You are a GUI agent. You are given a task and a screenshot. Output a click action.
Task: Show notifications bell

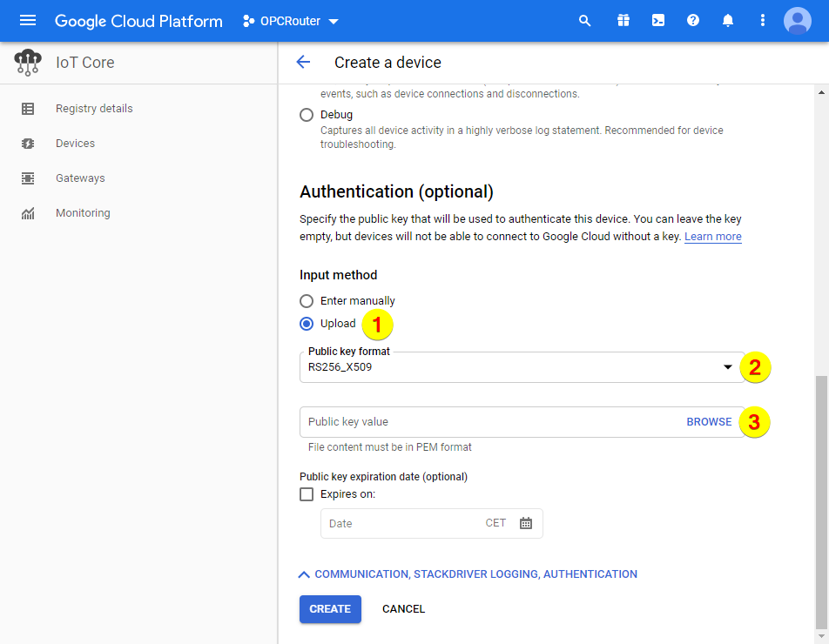tap(728, 21)
